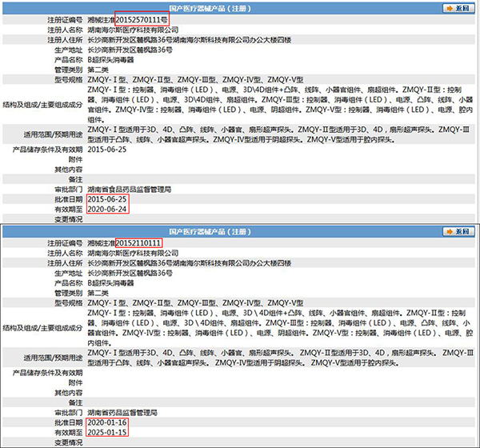Screen dimensions: 480x448
Task: Click the upper record header 国产医疗器械产品（注册）
Action: [241, 6]
